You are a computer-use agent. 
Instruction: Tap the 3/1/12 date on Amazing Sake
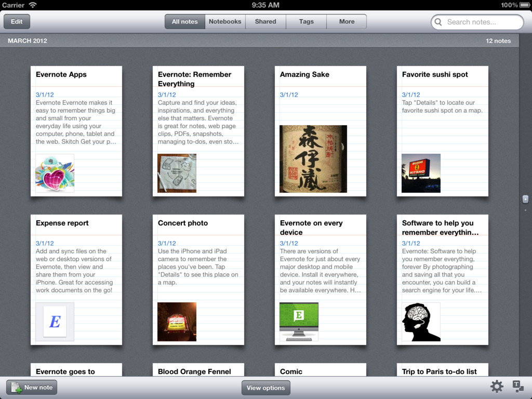tap(289, 95)
